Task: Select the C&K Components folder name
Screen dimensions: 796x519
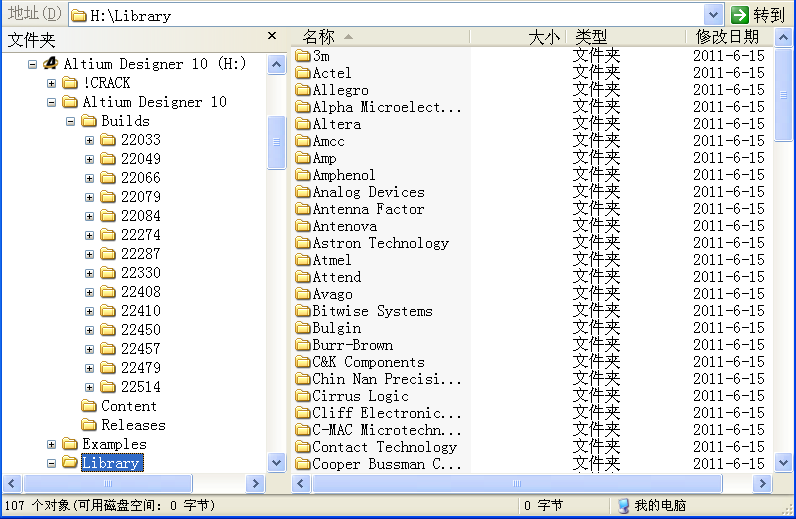Action: (x=369, y=362)
